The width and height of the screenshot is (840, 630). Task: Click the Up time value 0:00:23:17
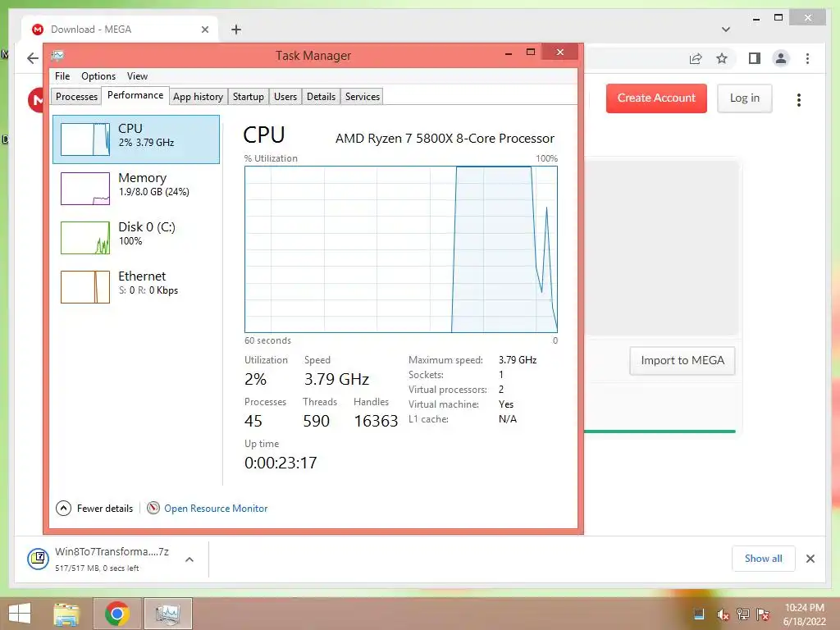(x=281, y=463)
